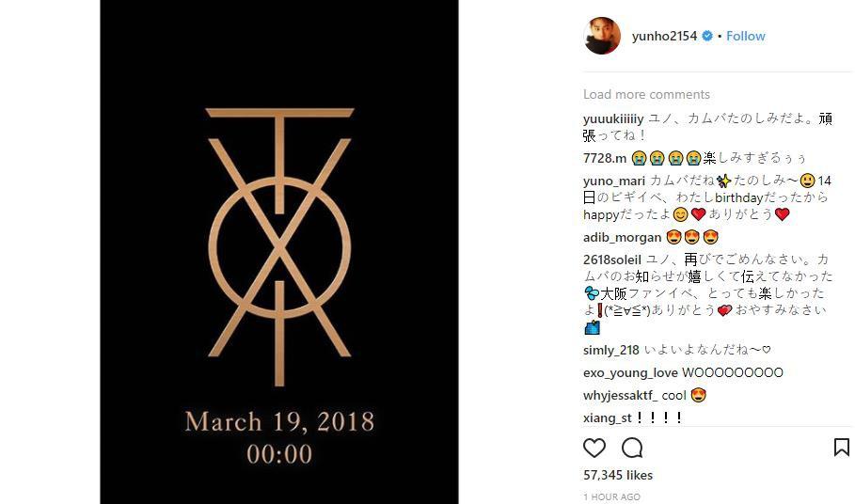View commenter yuuukiiiiiy's profile
The width and height of the screenshot is (855, 504).
point(613,118)
